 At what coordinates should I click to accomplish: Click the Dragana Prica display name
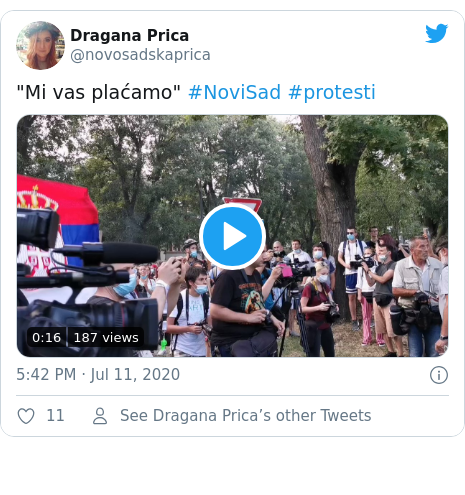coord(129,35)
